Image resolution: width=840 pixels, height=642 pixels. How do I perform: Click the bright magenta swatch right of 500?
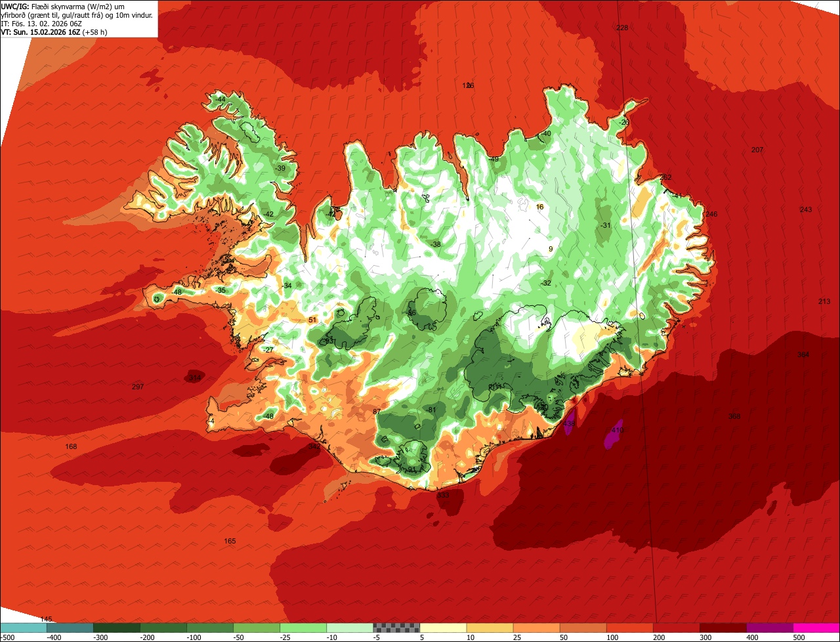(x=816, y=627)
